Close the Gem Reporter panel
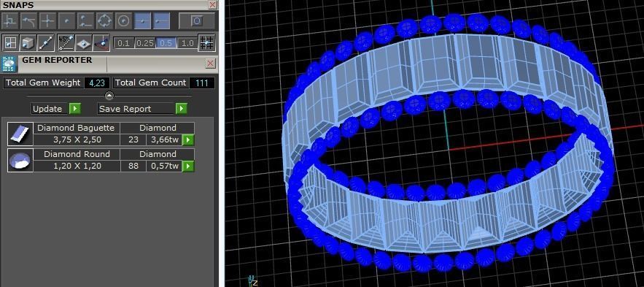Image resolution: width=644 pixels, height=287 pixels. point(210,63)
